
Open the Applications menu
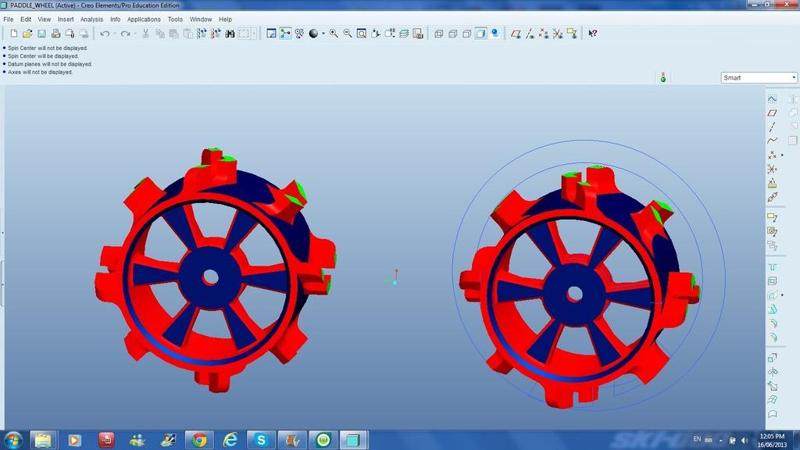(144, 19)
